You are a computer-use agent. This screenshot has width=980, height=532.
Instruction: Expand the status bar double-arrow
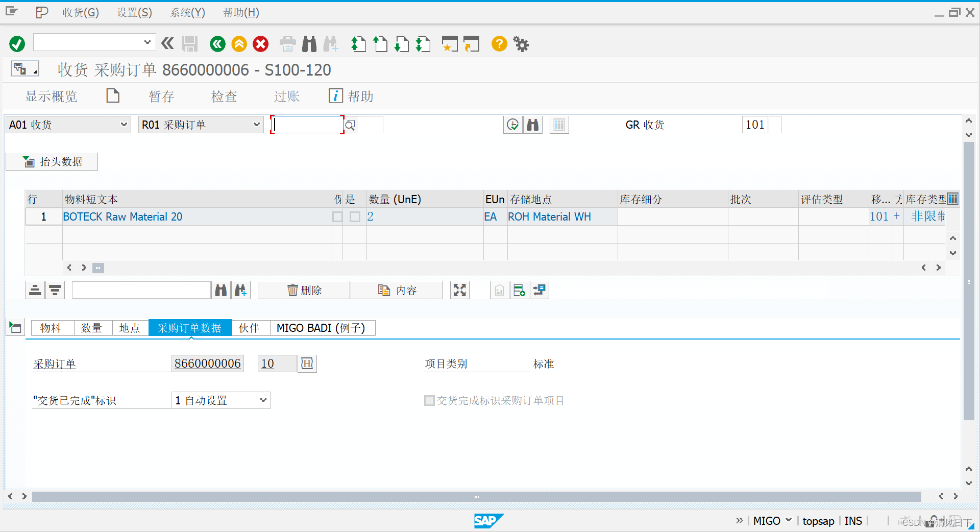[740, 520]
